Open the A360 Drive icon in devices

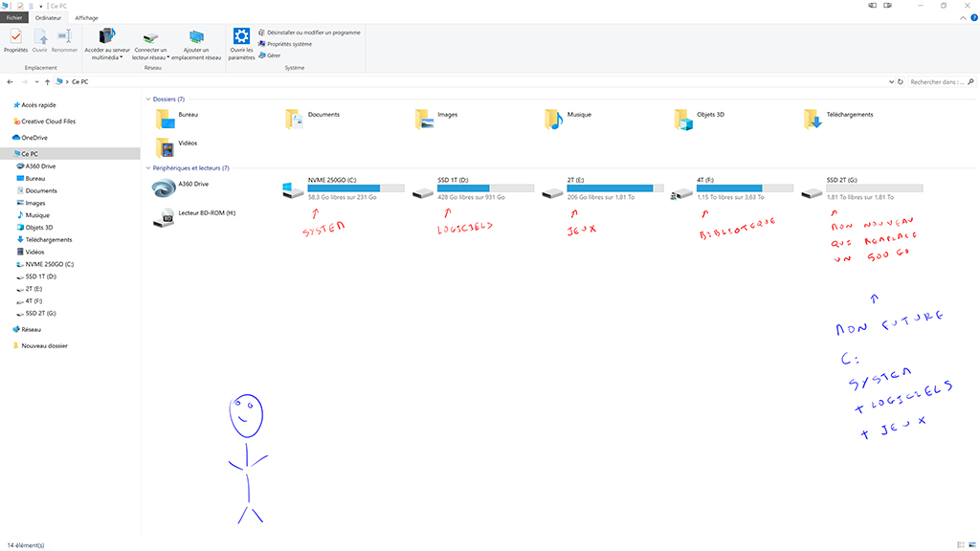(164, 187)
